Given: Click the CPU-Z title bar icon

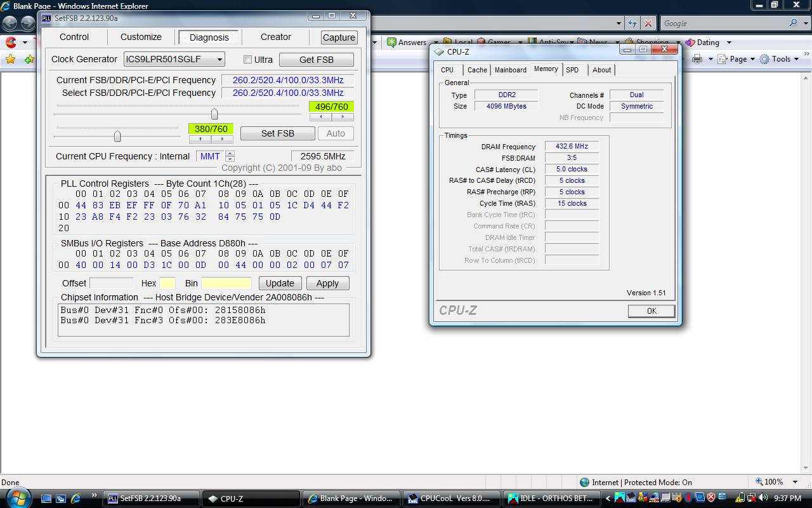Looking at the screenshot, I should point(439,51).
